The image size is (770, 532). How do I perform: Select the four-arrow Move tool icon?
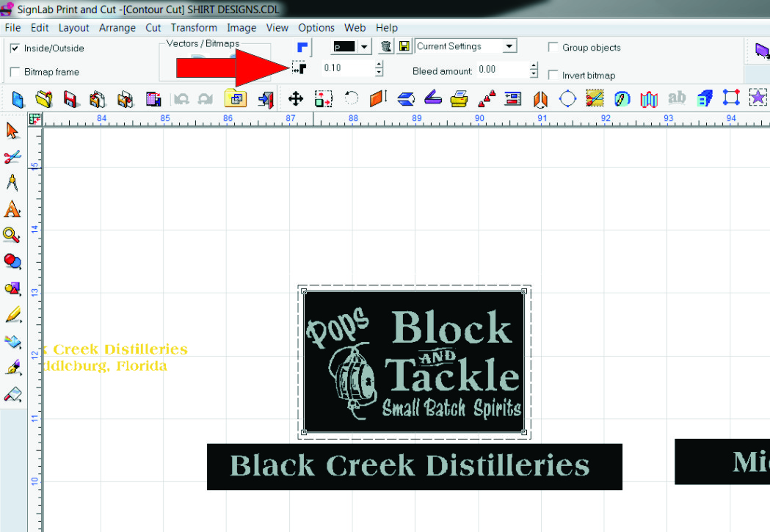pos(296,98)
